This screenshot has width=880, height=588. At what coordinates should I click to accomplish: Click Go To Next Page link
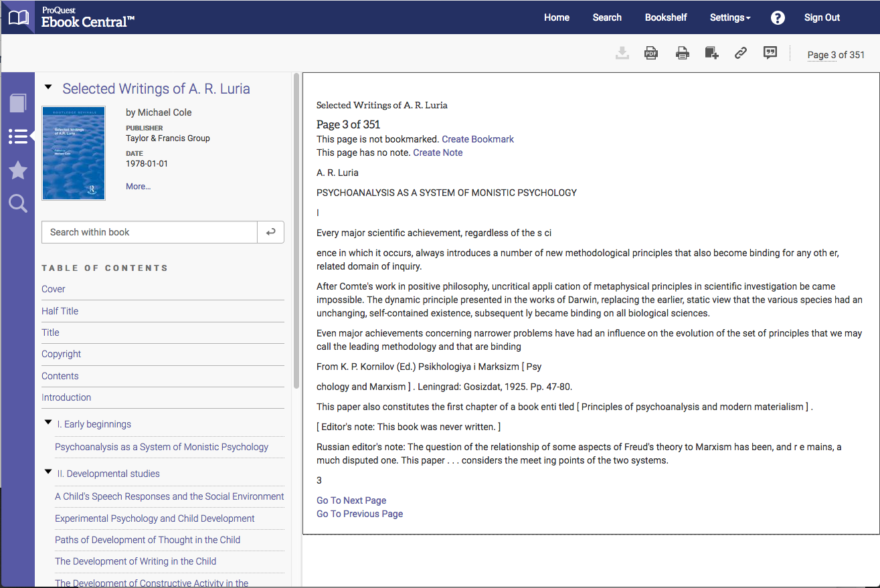coord(351,500)
